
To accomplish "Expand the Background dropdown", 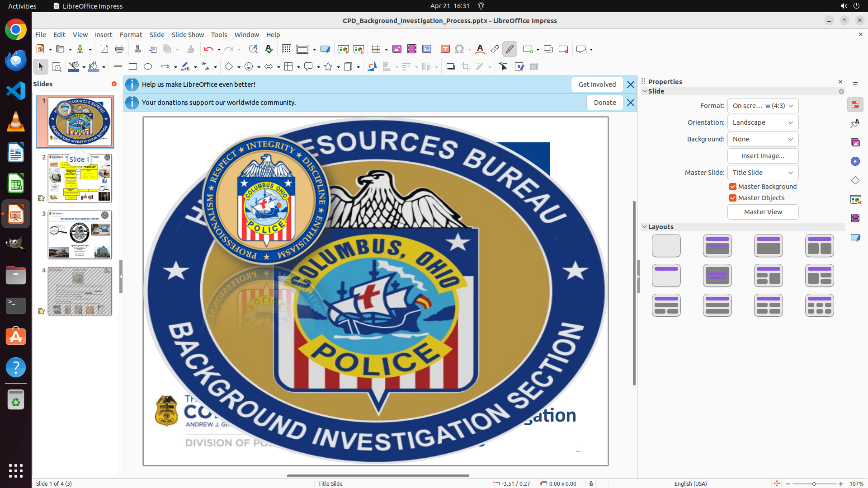I will (x=763, y=139).
